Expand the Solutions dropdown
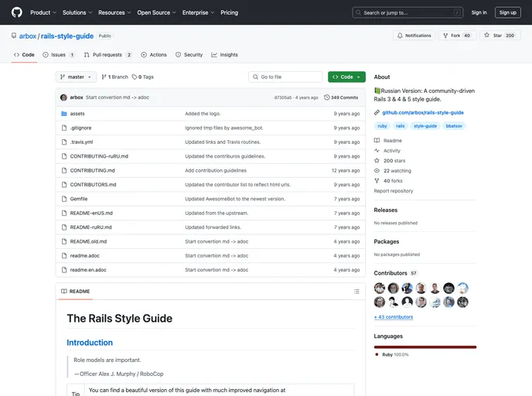Viewport: 532px width, 396px height. click(x=77, y=12)
